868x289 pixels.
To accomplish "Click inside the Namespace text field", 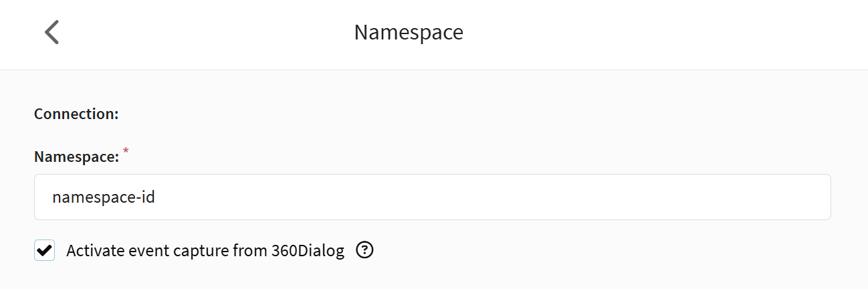I will point(432,197).
